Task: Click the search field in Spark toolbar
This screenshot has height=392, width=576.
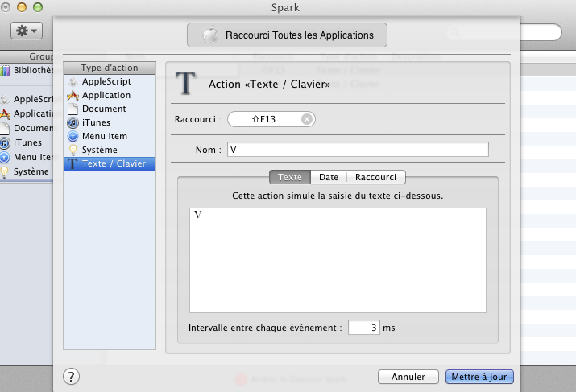Action: click(x=541, y=32)
